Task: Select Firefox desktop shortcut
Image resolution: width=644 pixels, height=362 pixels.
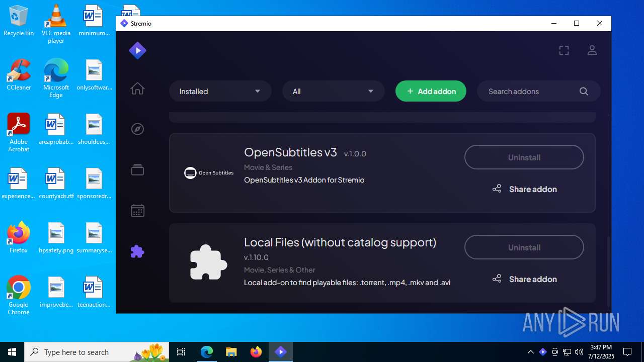Action: [x=19, y=237]
